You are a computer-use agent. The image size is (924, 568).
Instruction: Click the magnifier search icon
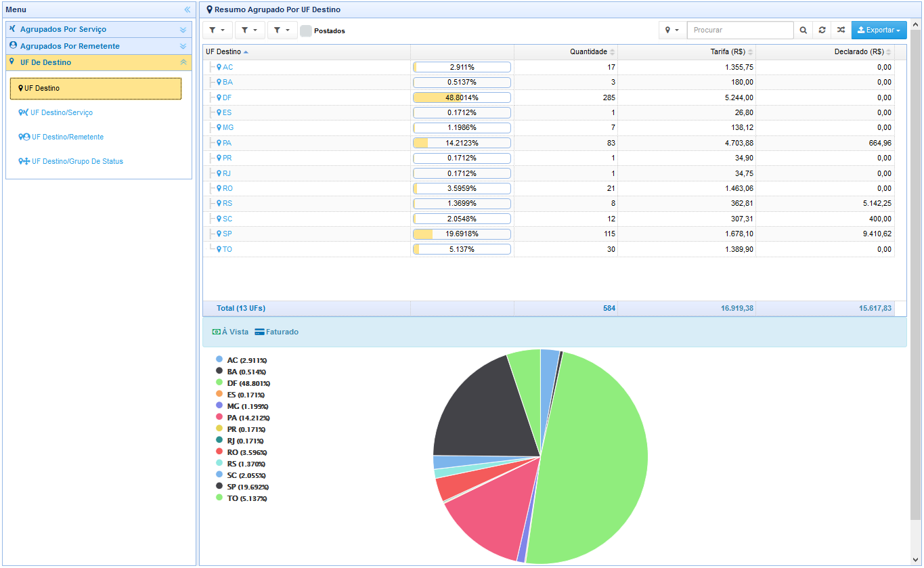pyautogui.click(x=803, y=30)
